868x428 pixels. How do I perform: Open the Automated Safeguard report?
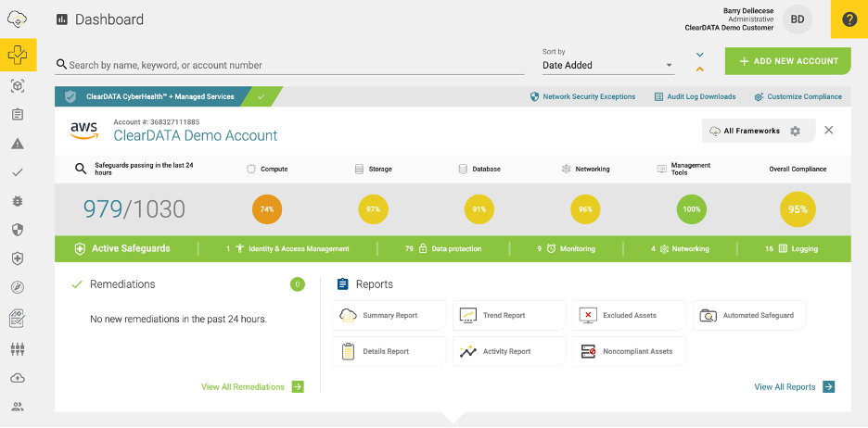(749, 315)
